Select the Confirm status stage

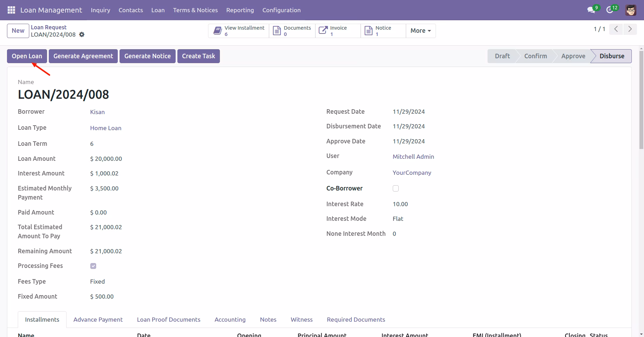click(536, 56)
